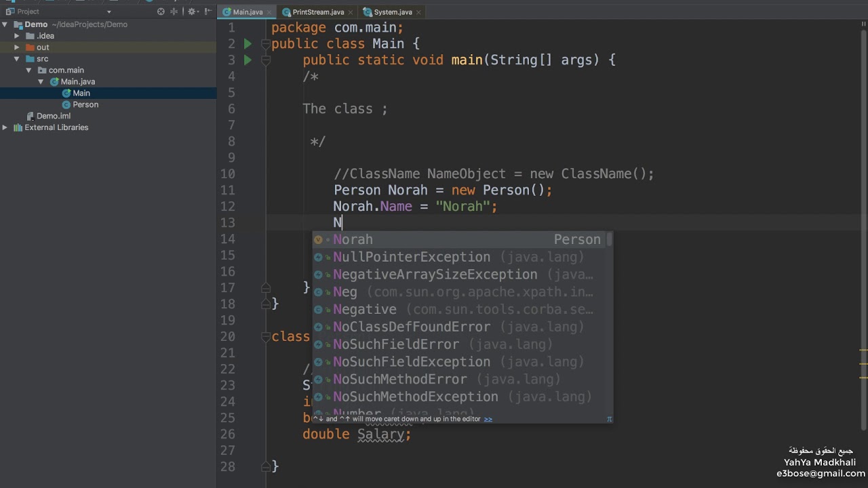The image size is (868, 488).
Task: Click the orange out folder icon
Action: coord(30,47)
